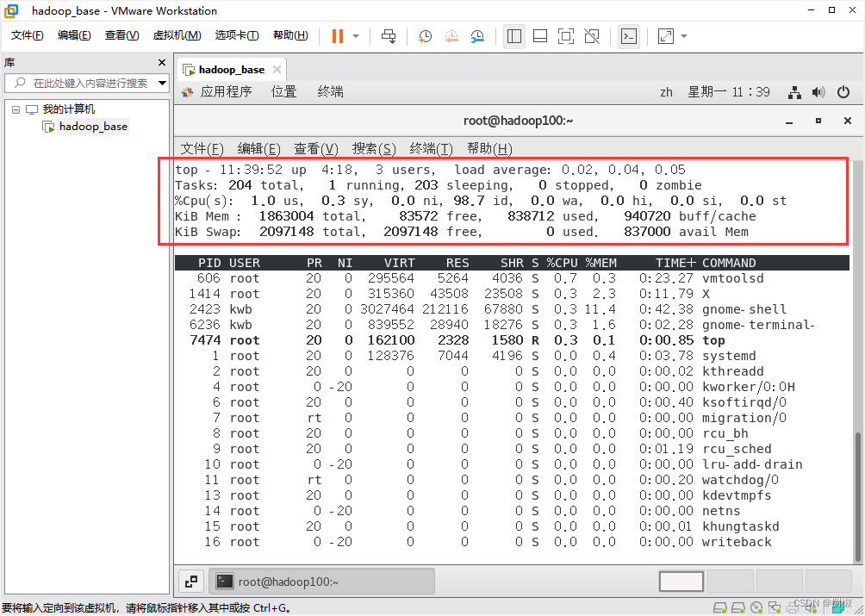Viewport: 865px width, 616px height.
Task: Open the terminal's 终端(T) menu
Action: pyautogui.click(x=432, y=148)
